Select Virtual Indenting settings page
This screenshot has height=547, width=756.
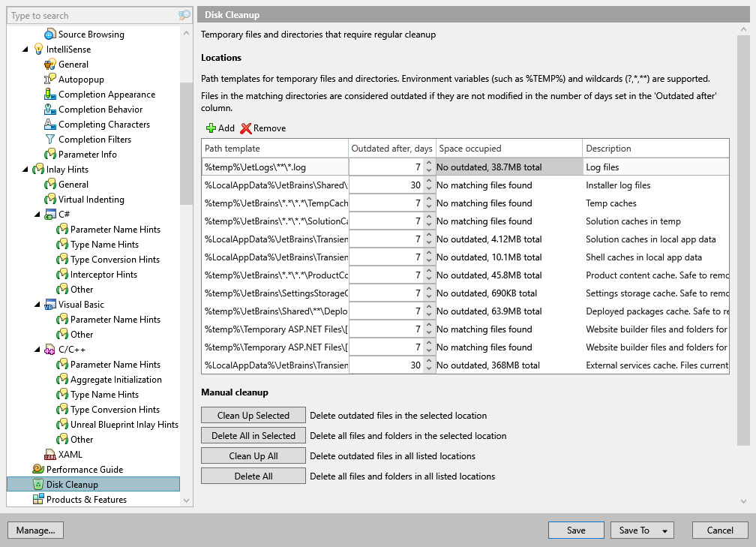91,200
